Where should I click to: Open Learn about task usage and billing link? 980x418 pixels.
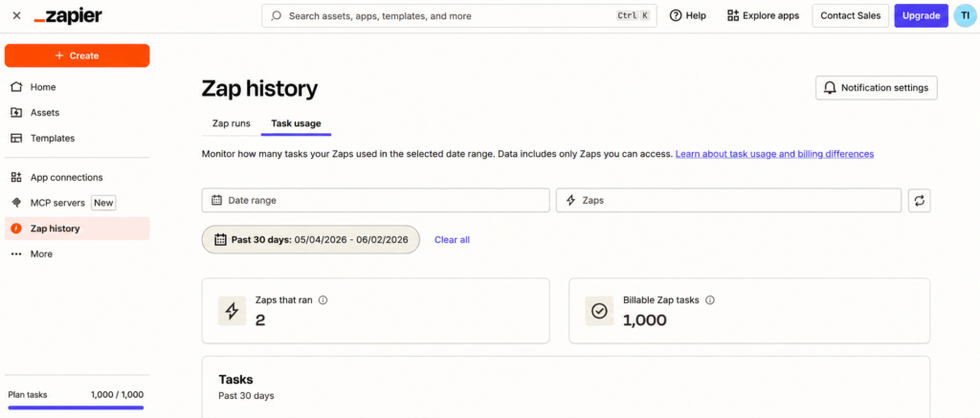coord(774,154)
